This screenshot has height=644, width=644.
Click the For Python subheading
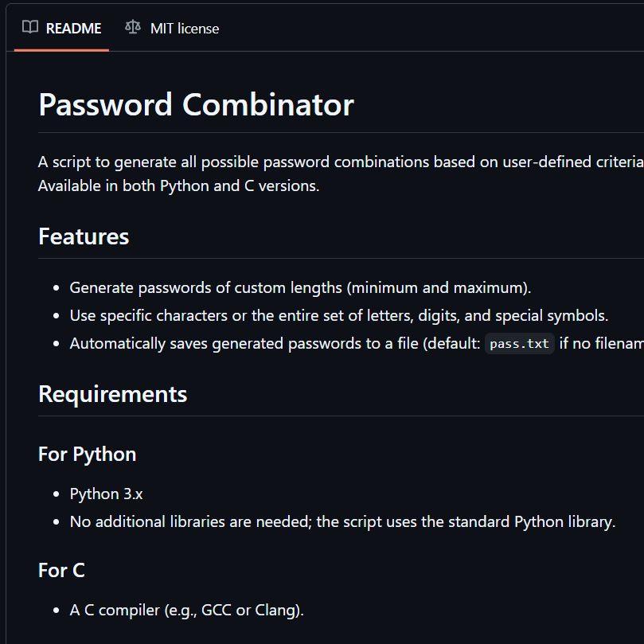pyautogui.click(x=87, y=455)
